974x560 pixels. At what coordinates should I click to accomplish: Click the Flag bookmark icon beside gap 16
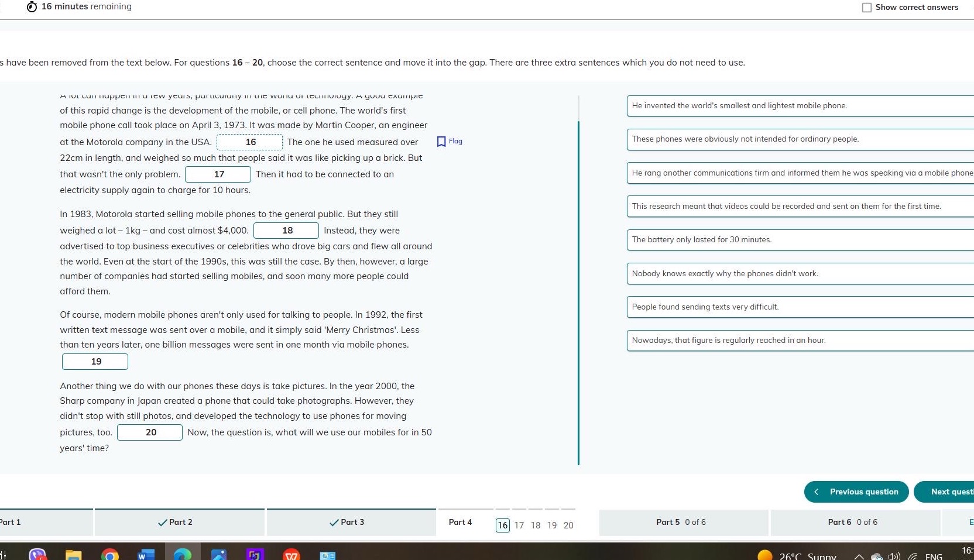(441, 142)
